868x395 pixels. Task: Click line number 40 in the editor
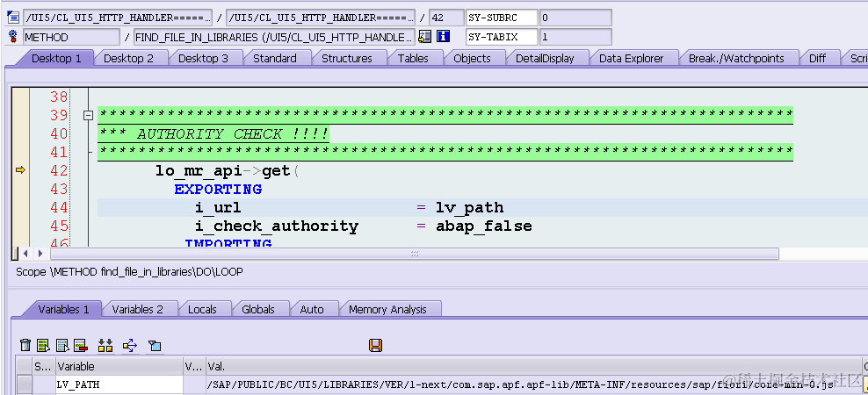(59, 134)
